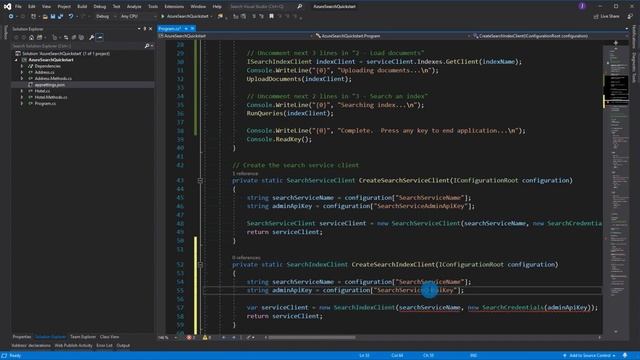Image resolution: width=640 pixels, height=360 pixels.
Task: Switch to the Team Explorer tab
Action: click(x=83, y=337)
